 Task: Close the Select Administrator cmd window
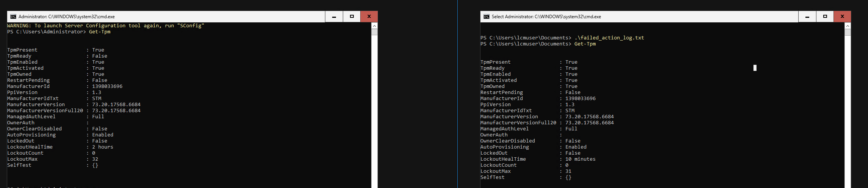tap(842, 17)
